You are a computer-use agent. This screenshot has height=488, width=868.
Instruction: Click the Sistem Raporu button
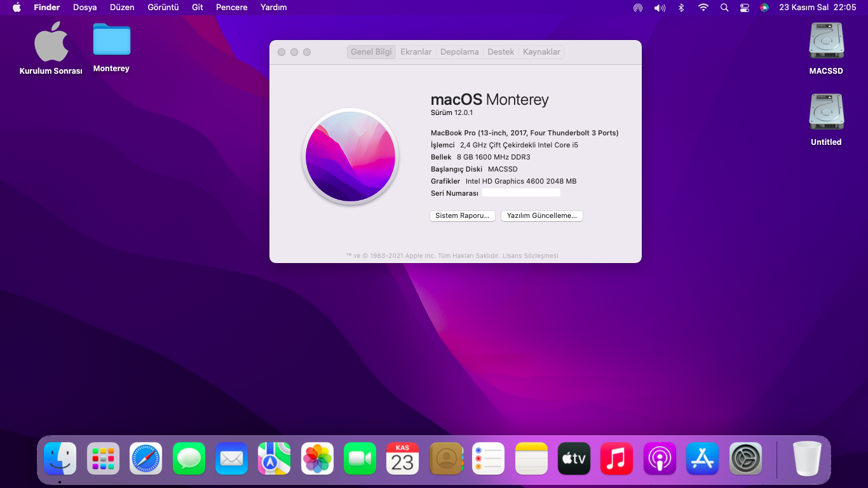click(x=462, y=216)
